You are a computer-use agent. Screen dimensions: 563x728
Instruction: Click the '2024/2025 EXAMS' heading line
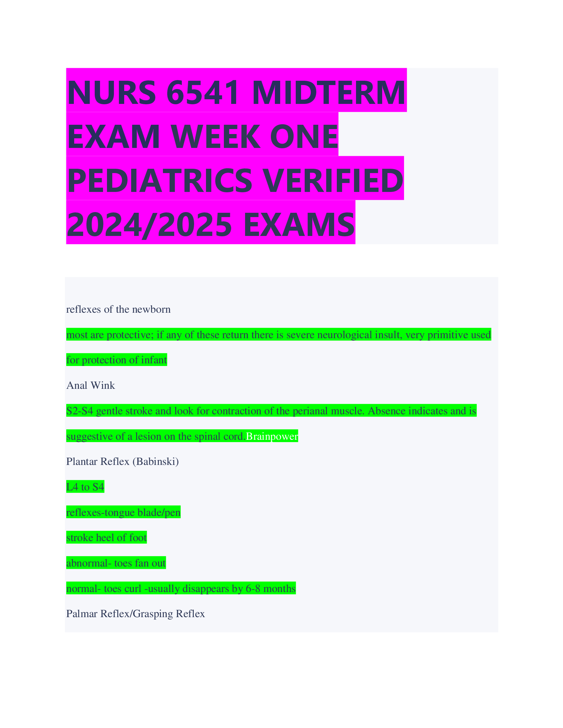[210, 224]
